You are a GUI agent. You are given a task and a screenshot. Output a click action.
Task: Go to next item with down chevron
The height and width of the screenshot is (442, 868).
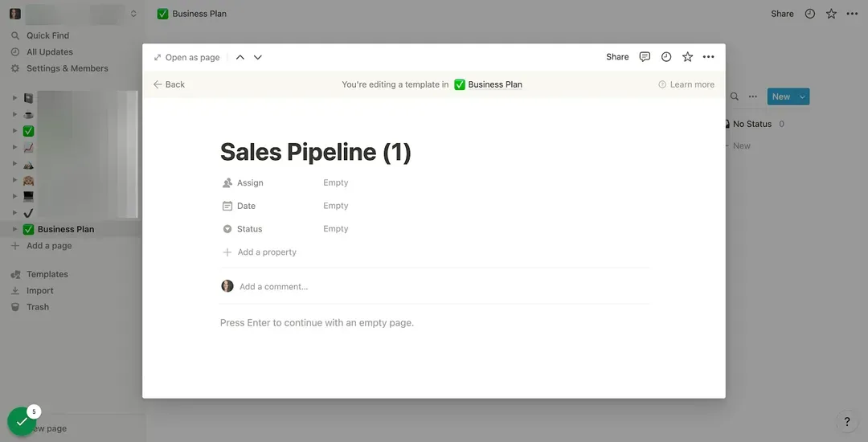[257, 58]
